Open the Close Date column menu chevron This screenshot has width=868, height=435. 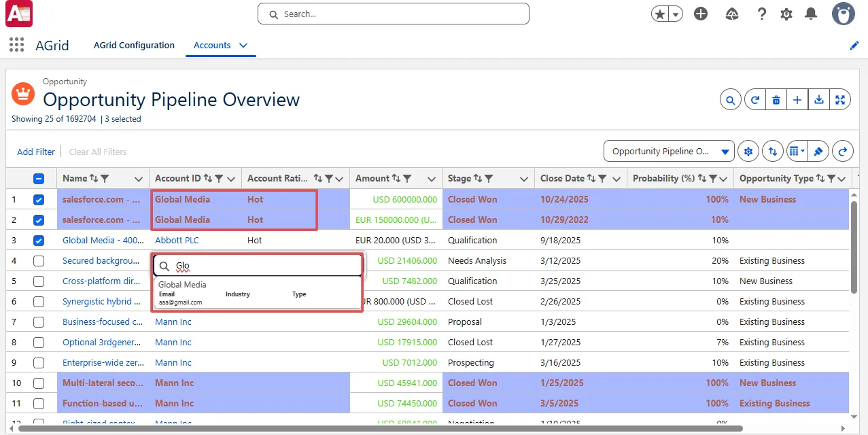617,179
